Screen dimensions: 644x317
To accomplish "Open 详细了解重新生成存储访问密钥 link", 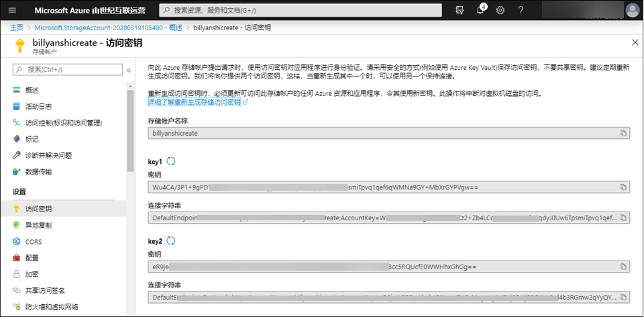I will pyautogui.click(x=198, y=102).
